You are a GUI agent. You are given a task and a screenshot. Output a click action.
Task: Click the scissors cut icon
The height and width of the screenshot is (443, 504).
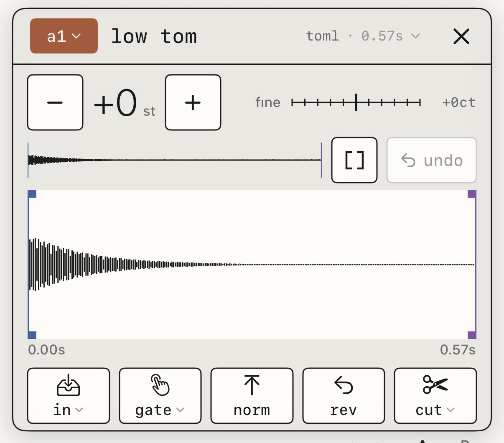tap(435, 384)
